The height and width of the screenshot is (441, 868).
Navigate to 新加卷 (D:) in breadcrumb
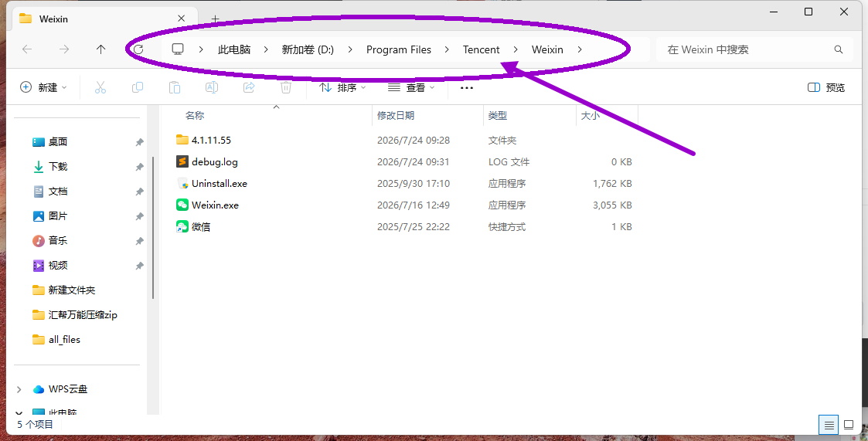click(308, 49)
